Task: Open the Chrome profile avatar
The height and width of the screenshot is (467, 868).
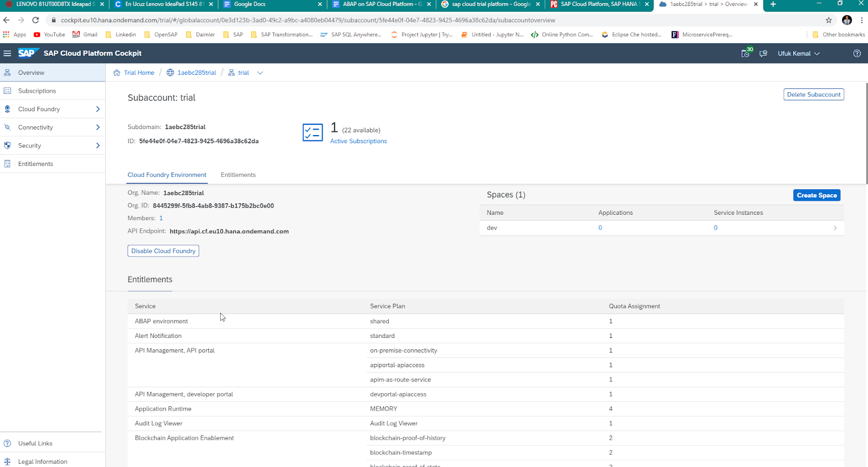Action: (847, 20)
